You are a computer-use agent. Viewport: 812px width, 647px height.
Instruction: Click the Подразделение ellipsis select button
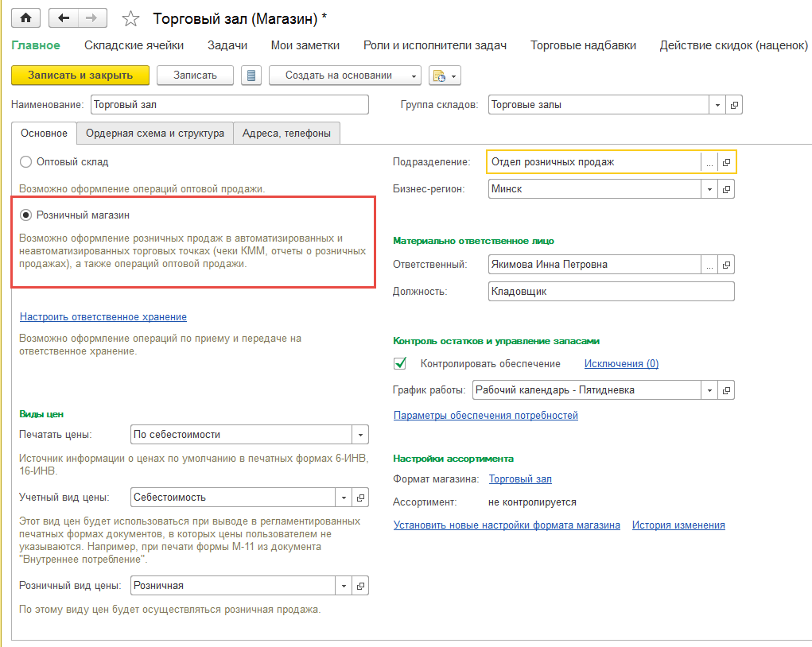[709, 162]
